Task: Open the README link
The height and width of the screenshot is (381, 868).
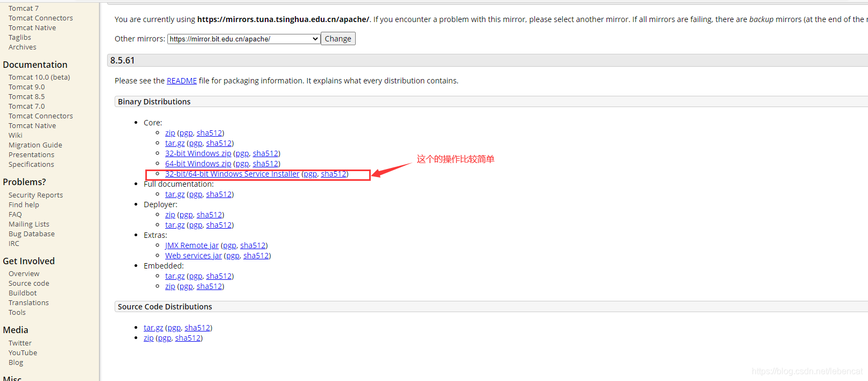Action: click(182, 81)
